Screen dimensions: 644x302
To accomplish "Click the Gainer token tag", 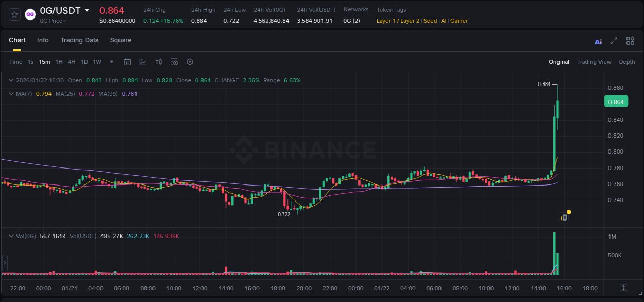I will (459, 21).
